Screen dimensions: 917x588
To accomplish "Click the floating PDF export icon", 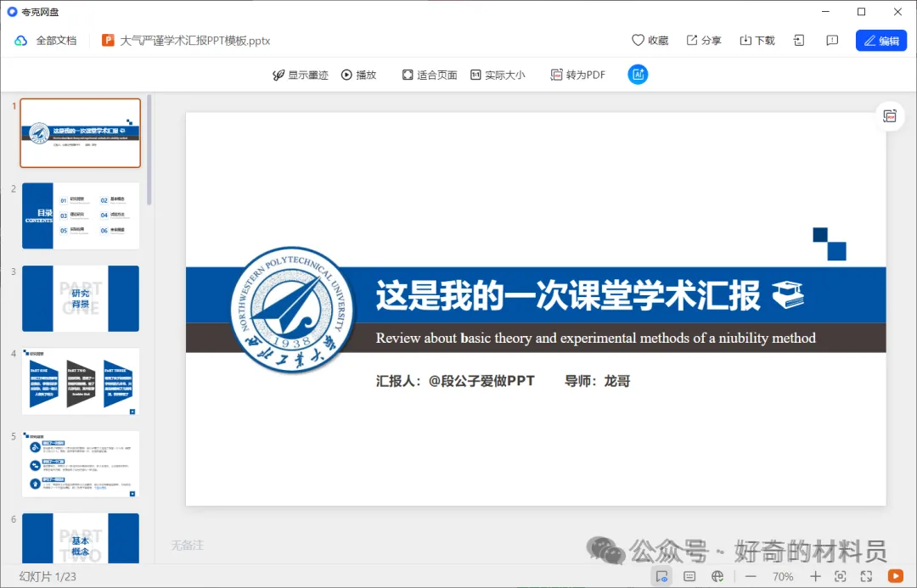I will [890, 116].
